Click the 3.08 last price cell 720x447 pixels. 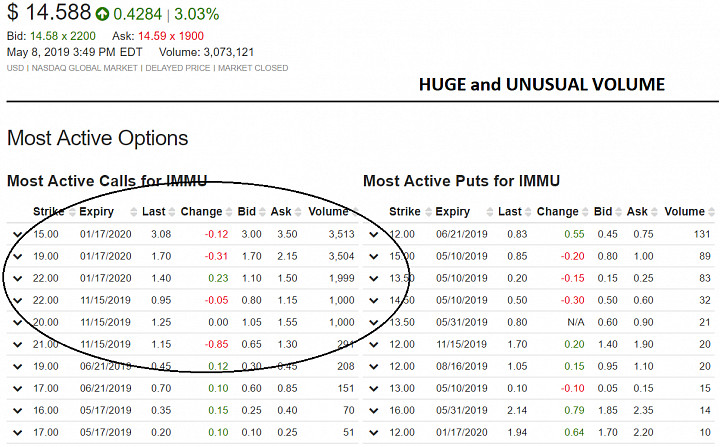(x=161, y=235)
